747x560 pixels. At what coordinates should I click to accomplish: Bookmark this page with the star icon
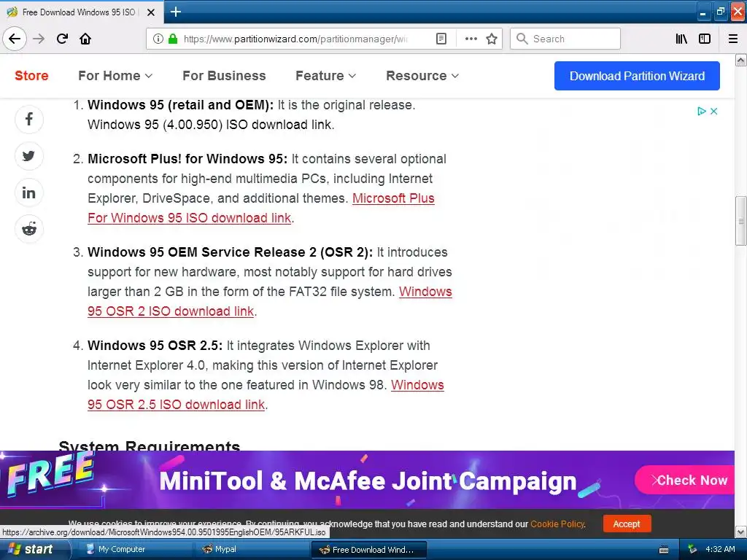pyautogui.click(x=492, y=39)
